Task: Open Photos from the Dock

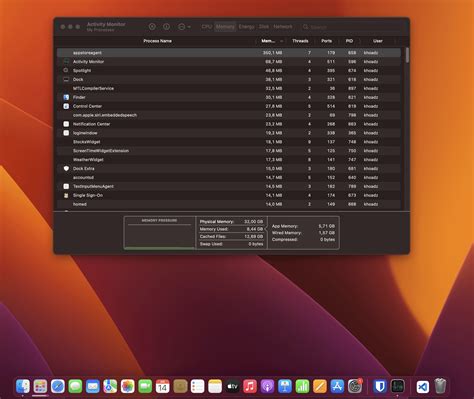Action: pyautogui.click(x=128, y=386)
